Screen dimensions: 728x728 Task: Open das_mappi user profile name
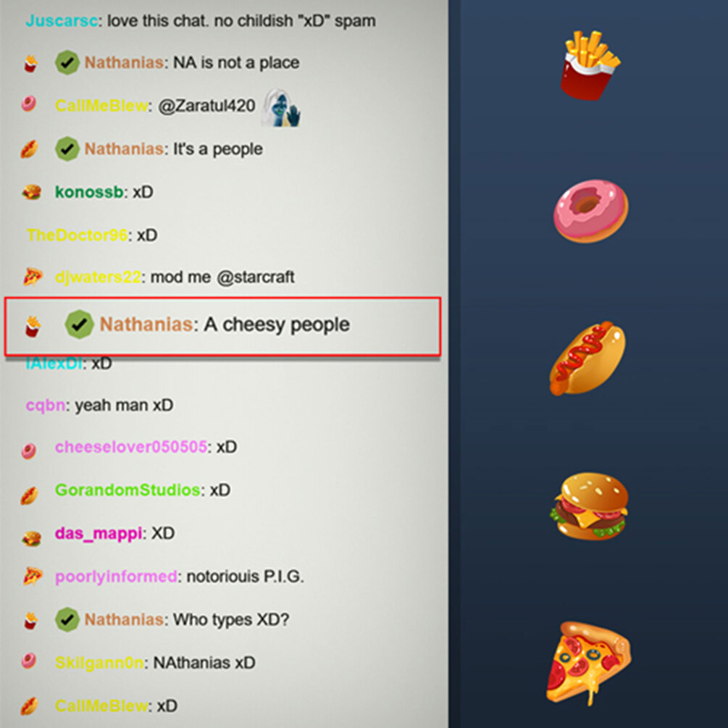point(99,534)
